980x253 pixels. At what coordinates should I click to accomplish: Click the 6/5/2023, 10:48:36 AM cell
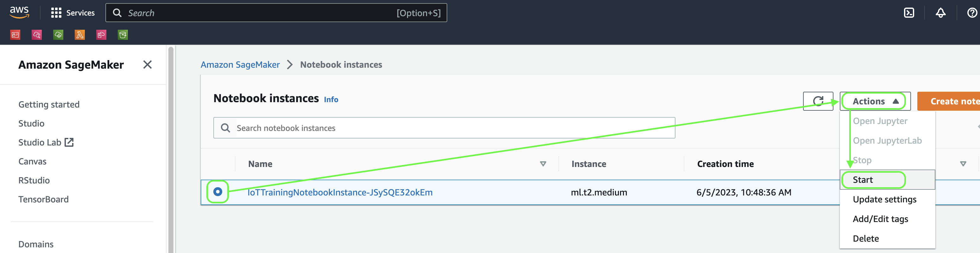(744, 192)
